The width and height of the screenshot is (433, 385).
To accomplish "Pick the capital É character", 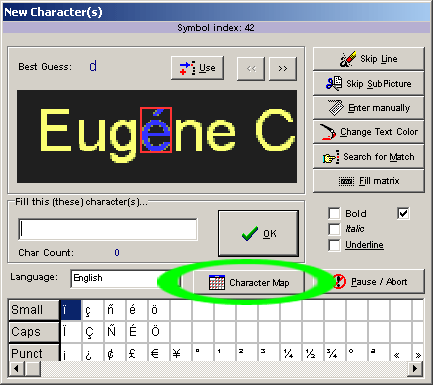I will coord(137,332).
